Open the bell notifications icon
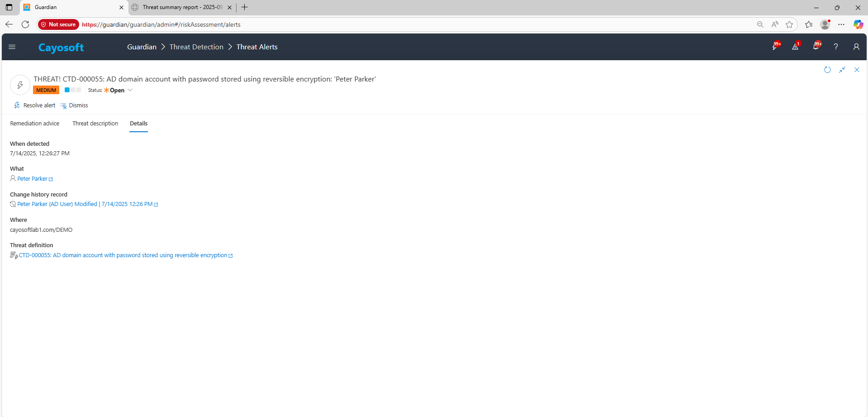Image resolution: width=868 pixels, height=417 pixels. pos(816,47)
